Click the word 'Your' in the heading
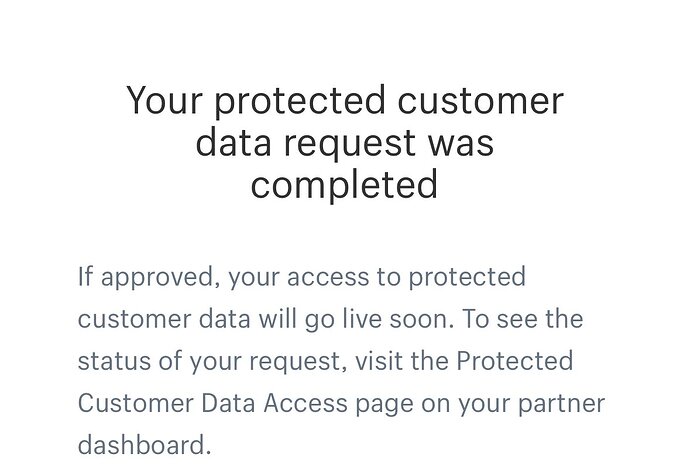Image resolution: width=690 pixels, height=474 pixels. click(x=164, y=100)
